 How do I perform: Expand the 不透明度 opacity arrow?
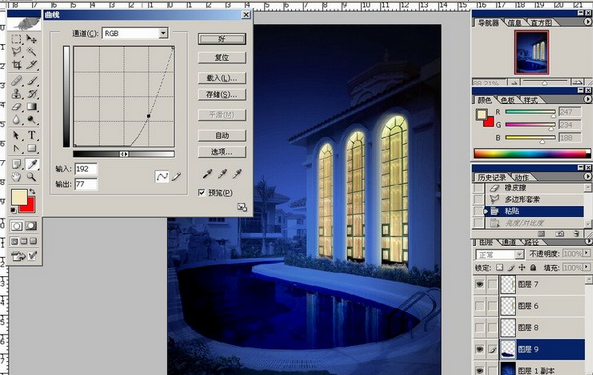click(x=587, y=253)
